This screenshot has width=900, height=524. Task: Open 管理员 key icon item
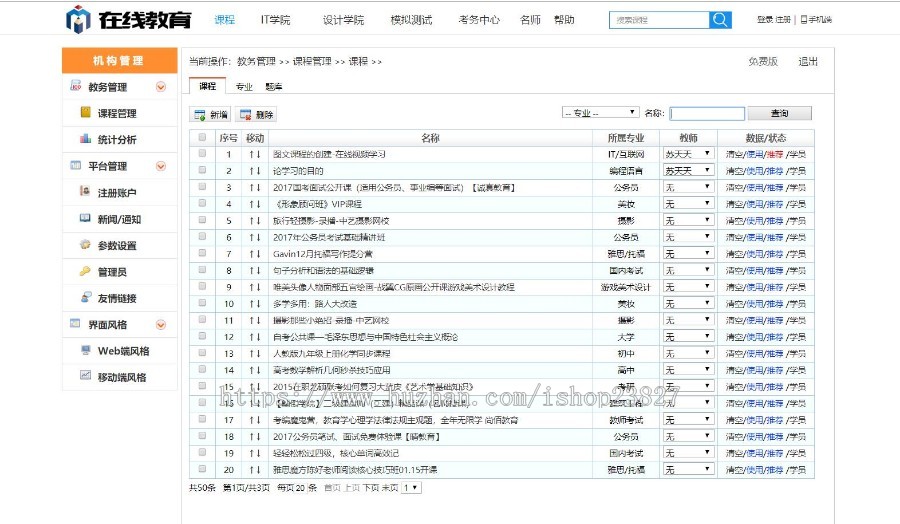point(86,271)
